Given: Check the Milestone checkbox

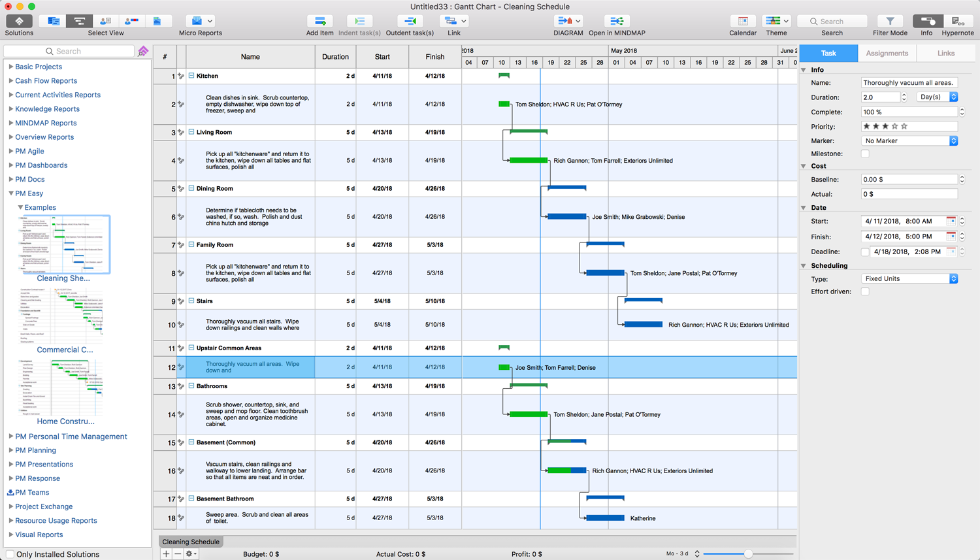Looking at the screenshot, I should (865, 154).
